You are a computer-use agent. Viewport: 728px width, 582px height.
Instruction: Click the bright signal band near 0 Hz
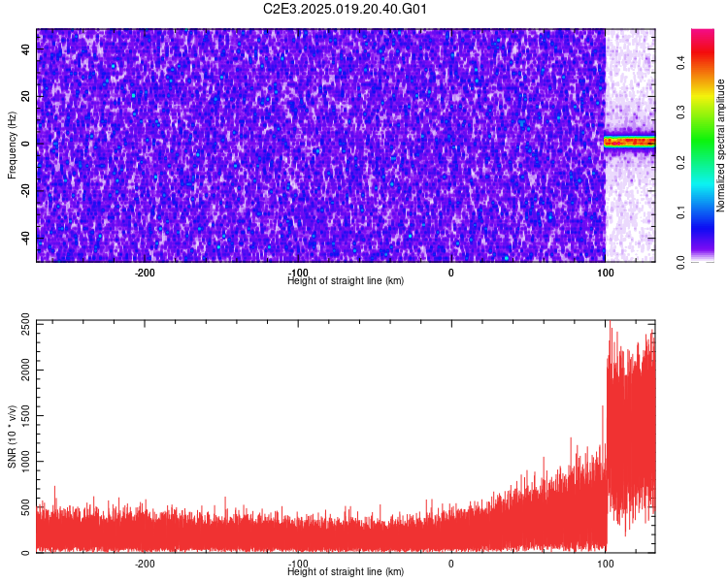point(630,142)
